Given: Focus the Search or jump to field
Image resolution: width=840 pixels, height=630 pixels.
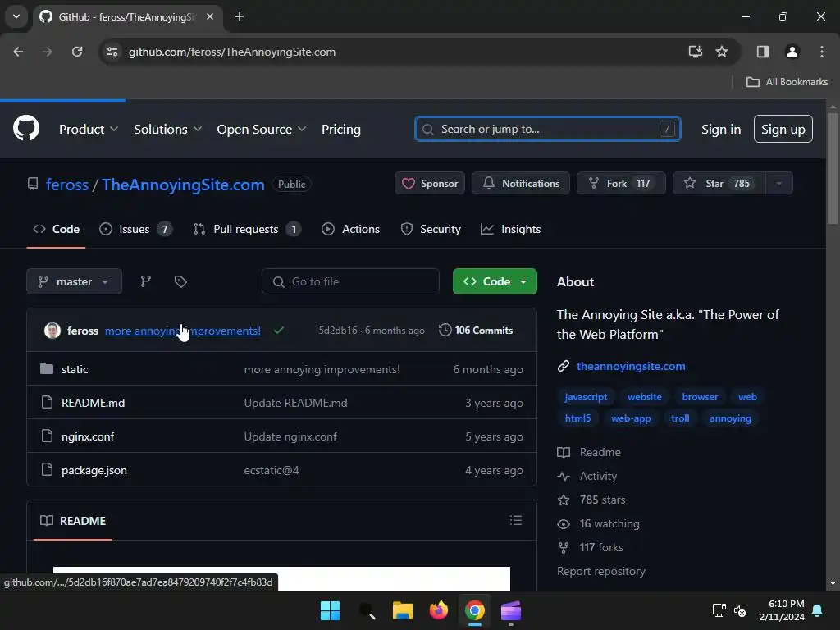Looking at the screenshot, I should 547,129.
